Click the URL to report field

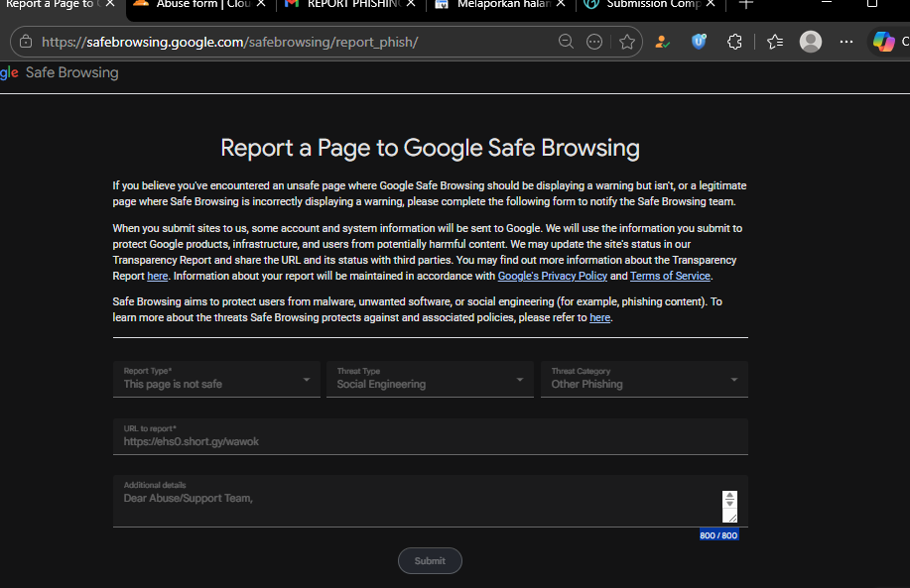coord(430,436)
